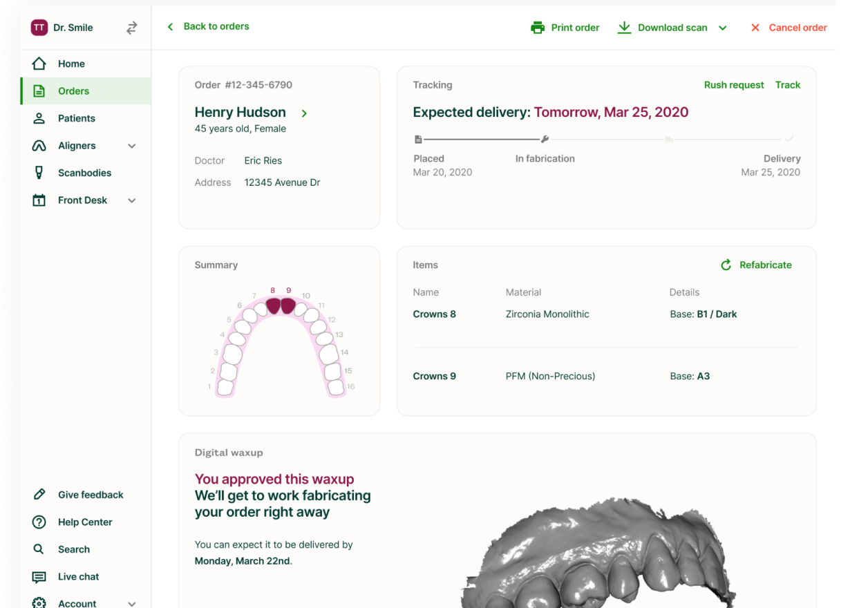The height and width of the screenshot is (608, 868).
Task: Click the Refabricate circular arrow icon
Action: tap(726, 265)
